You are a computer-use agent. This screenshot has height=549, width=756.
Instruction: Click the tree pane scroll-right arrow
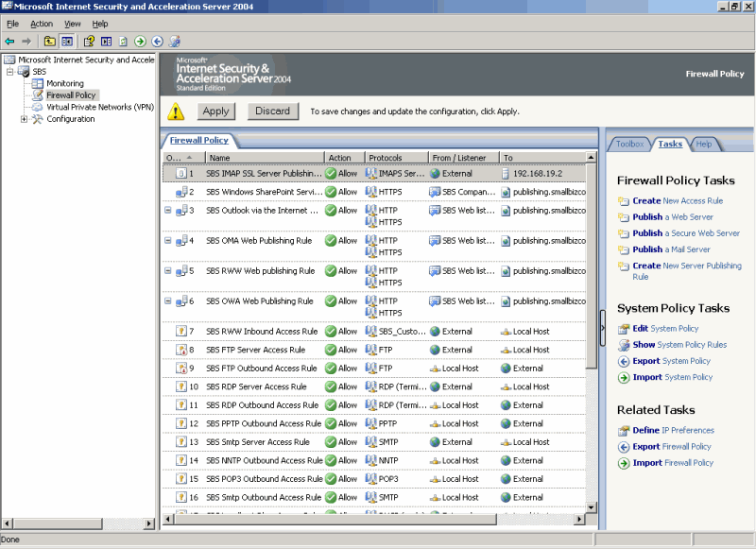coord(149,523)
